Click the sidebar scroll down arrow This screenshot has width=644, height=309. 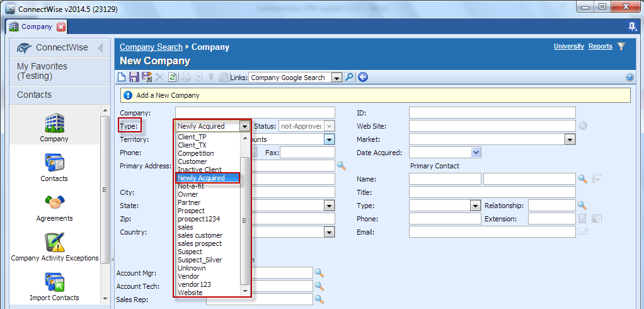105,299
